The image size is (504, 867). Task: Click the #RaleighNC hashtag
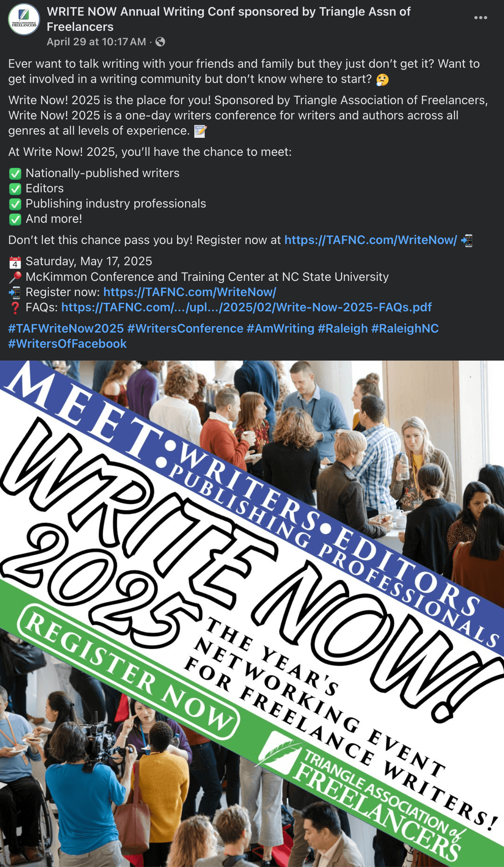[405, 329]
